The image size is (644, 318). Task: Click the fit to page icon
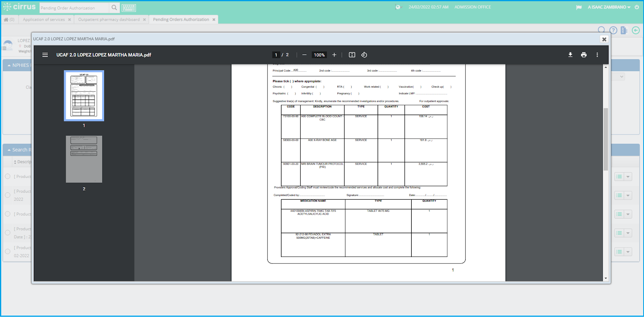click(352, 55)
